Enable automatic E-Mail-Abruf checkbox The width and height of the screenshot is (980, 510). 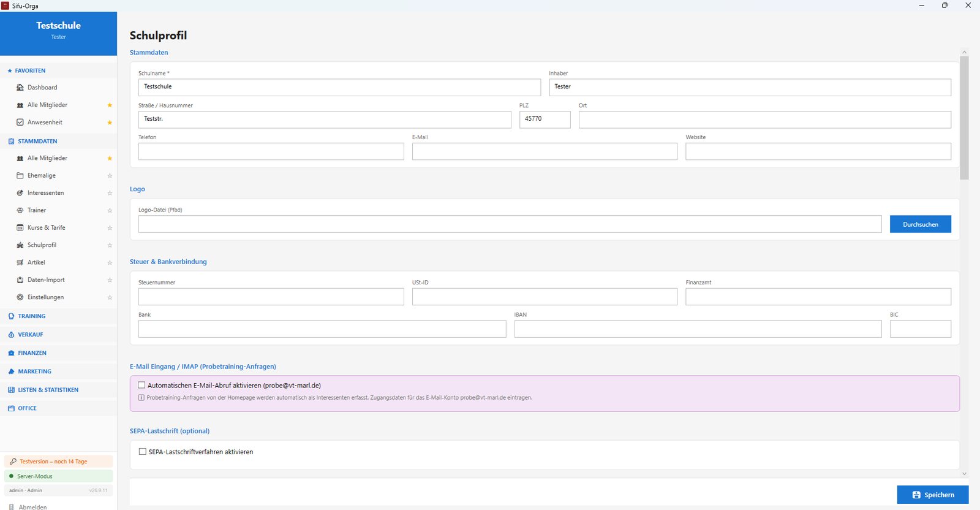141,386
